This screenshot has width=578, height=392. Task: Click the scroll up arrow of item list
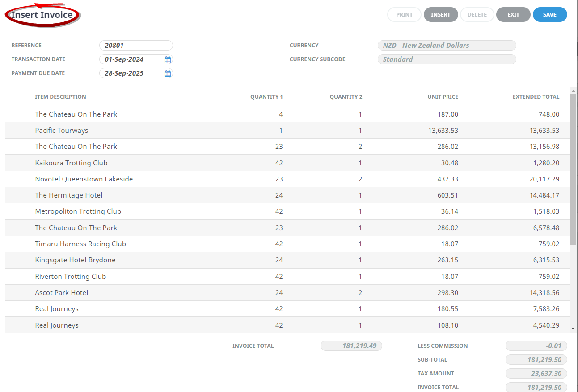point(573,91)
